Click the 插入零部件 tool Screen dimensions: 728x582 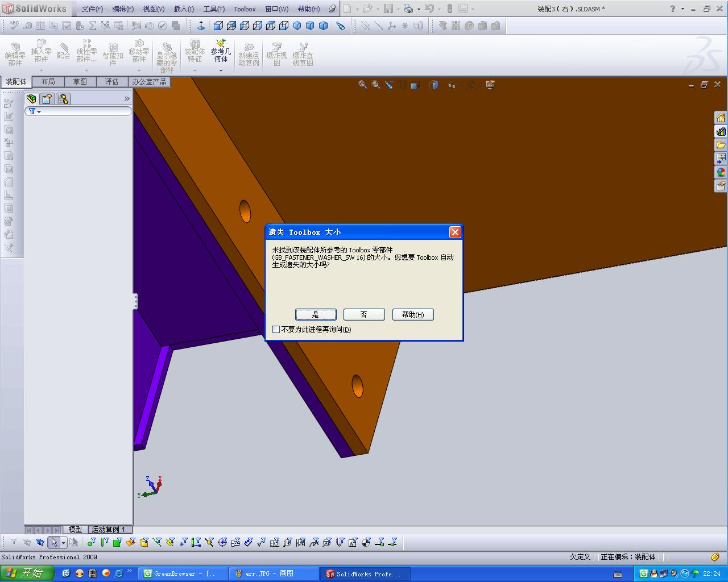41,51
